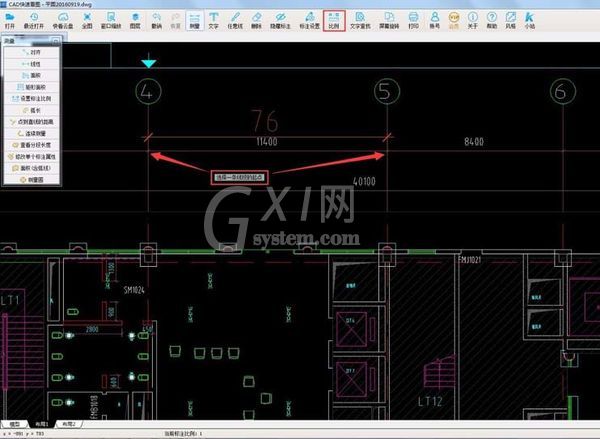Click the LT12 stair label
Viewport: 600px width, 439px height.
click(x=430, y=401)
